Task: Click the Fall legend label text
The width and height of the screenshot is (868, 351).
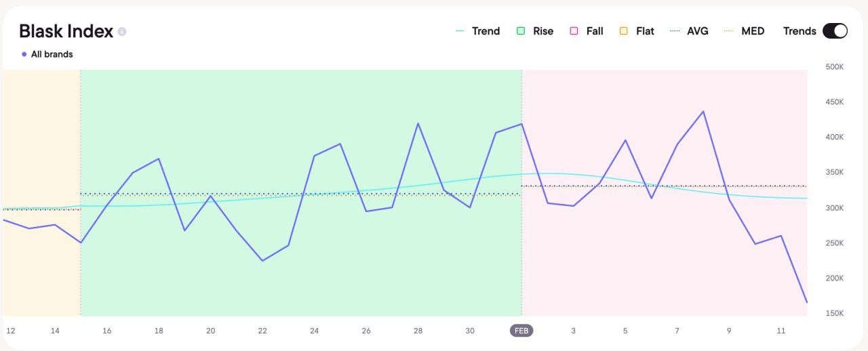Action: (595, 31)
